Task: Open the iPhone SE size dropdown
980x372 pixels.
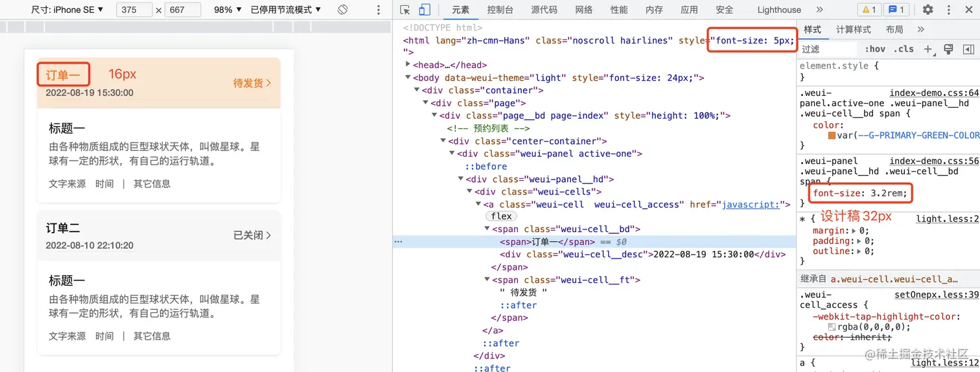Action: point(67,10)
